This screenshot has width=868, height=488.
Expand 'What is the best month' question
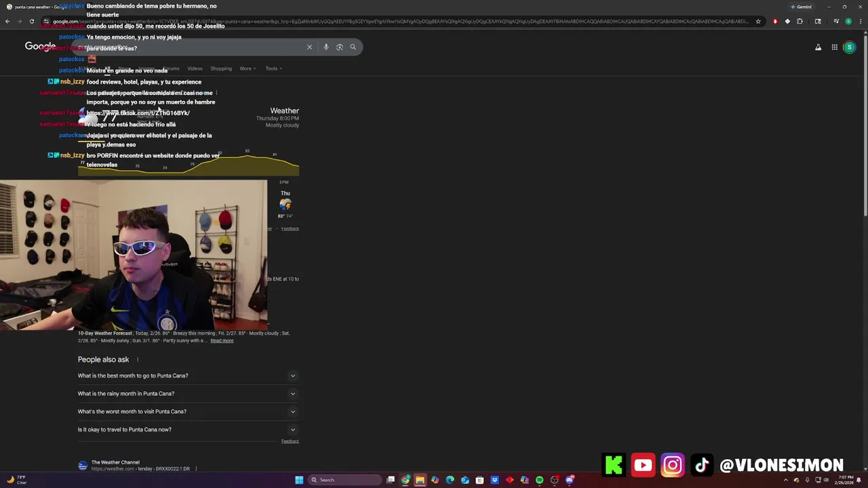click(188, 375)
